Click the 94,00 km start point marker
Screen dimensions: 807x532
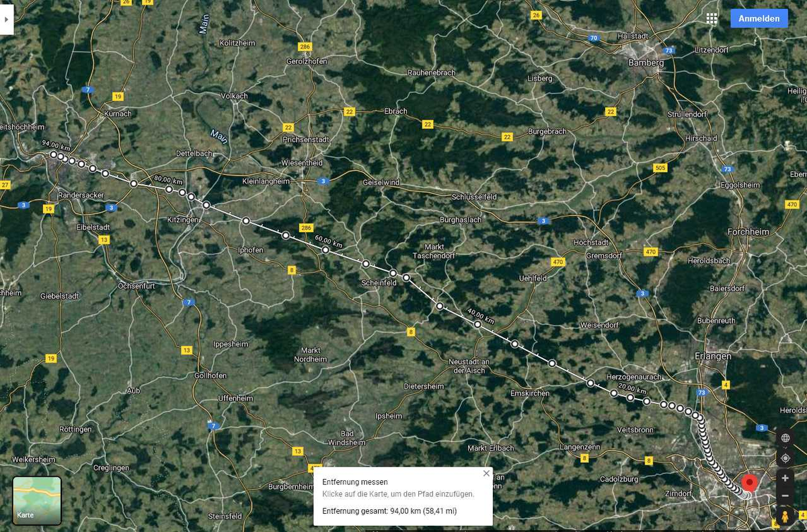click(x=54, y=155)
